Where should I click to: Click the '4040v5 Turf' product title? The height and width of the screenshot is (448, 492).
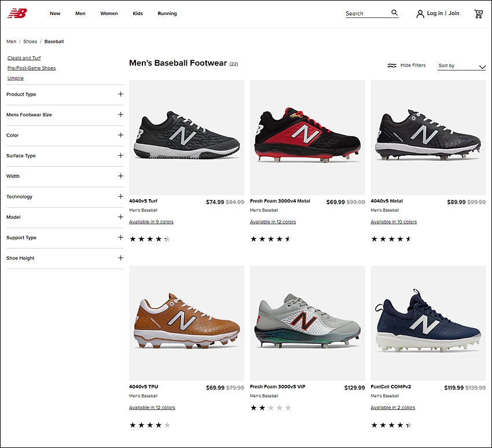pos(143,201)
